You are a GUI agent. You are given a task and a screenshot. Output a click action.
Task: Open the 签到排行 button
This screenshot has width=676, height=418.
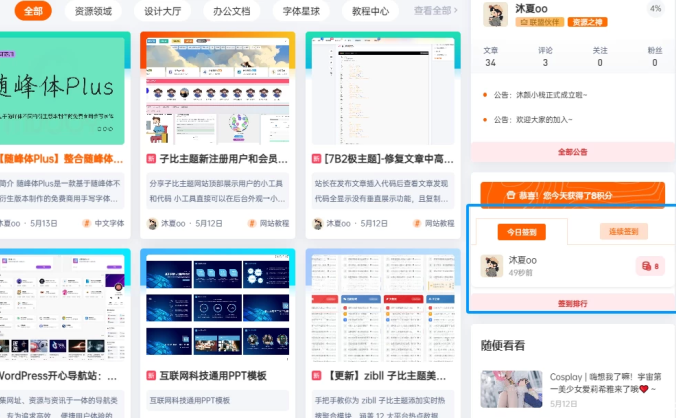[x=573, y=303]
